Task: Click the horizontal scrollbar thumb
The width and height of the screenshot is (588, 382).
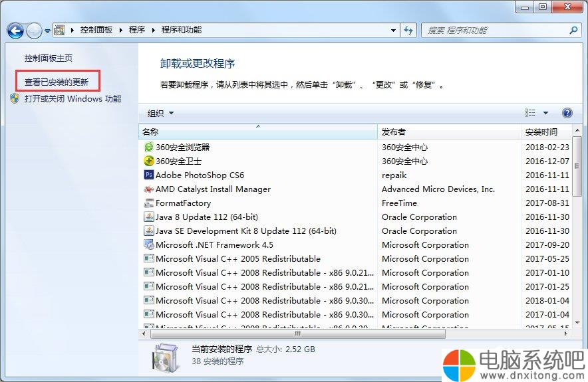Action: click(298, 334)
